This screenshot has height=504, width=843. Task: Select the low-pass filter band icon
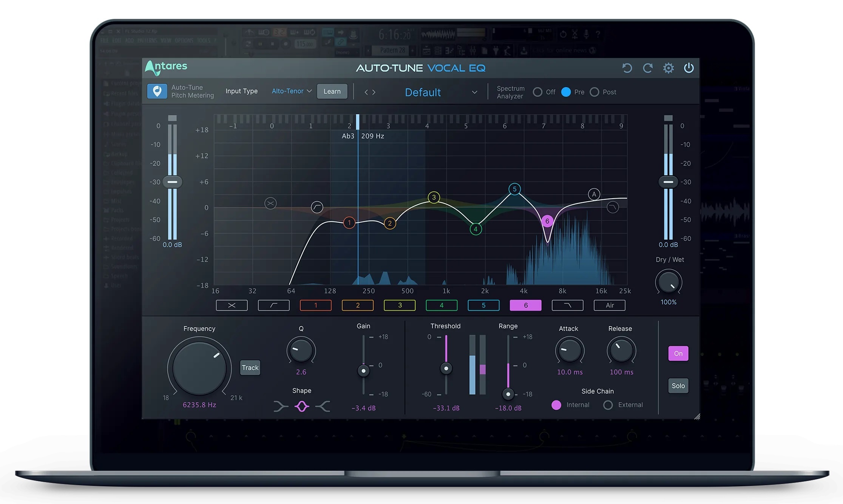[567, 305]
